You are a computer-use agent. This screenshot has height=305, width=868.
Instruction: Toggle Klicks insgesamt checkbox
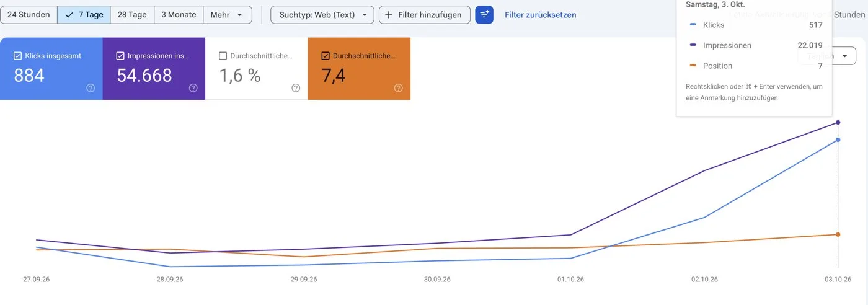point(17,56)
